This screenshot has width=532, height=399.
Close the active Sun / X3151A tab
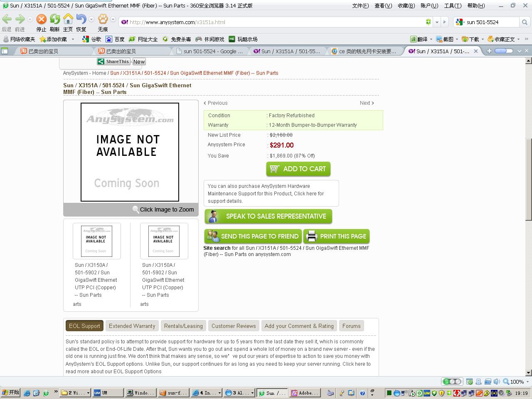tap(476, 51)
